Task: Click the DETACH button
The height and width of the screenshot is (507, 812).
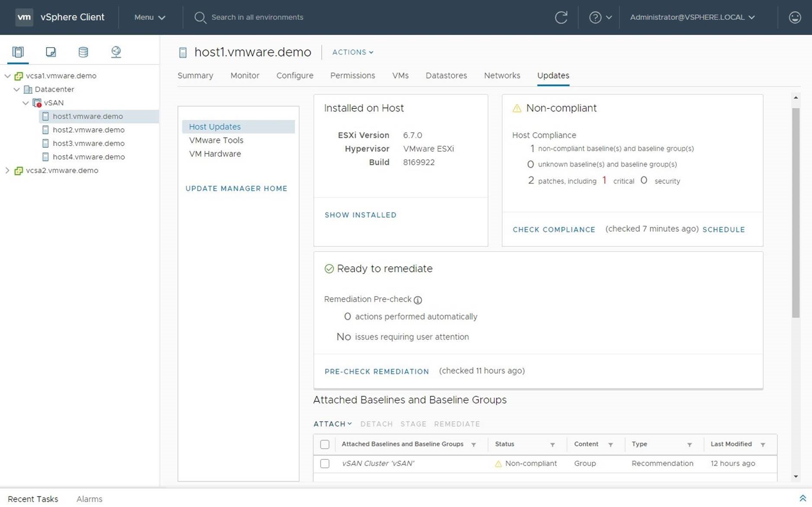Action: pos(377,424)
